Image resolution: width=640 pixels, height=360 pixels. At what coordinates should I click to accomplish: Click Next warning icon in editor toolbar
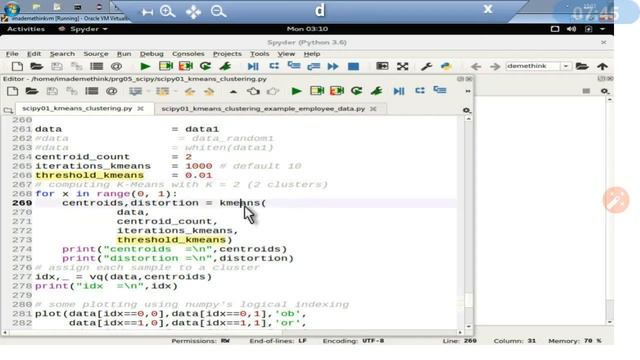click(209, 91)
